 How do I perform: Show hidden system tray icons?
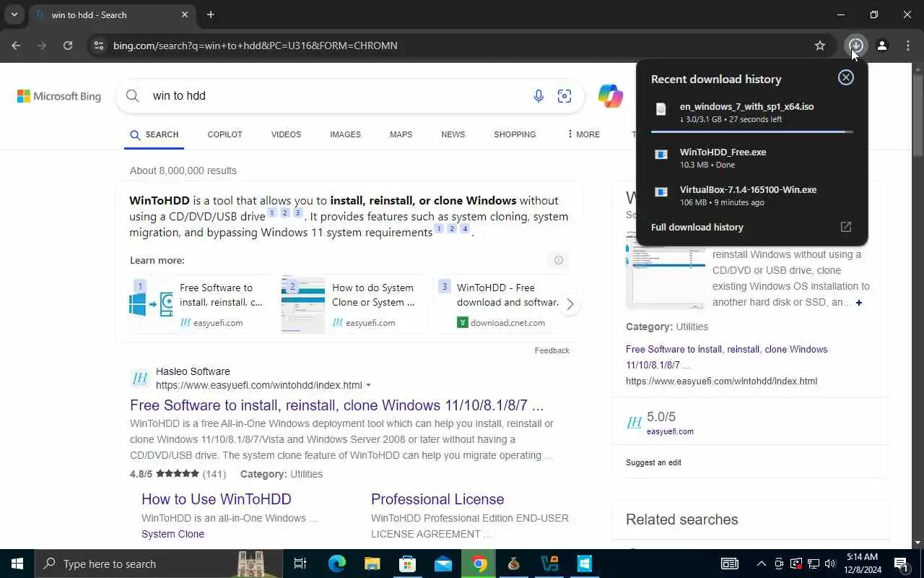coord(761,564)
